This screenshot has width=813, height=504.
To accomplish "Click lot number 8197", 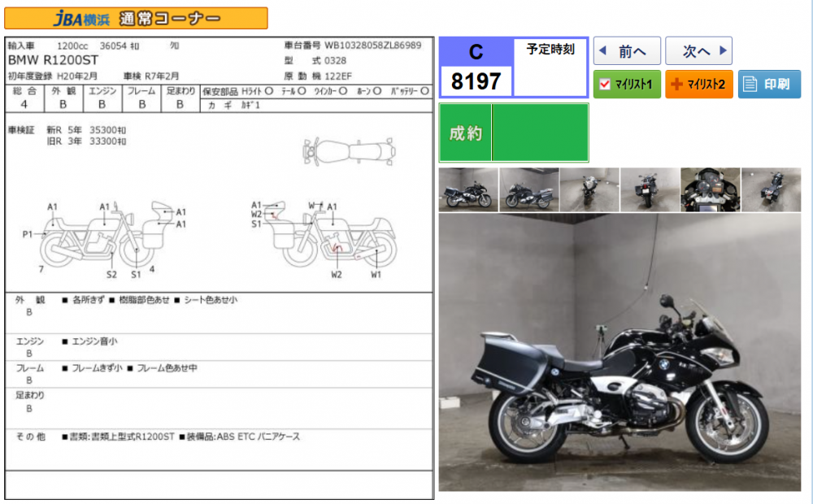I will (x=476, y=81).
